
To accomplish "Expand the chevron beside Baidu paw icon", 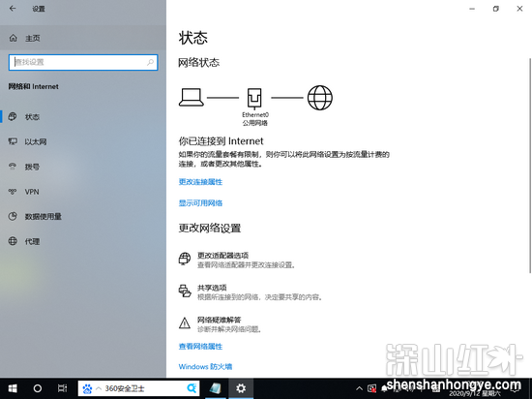I will (99, 388).
